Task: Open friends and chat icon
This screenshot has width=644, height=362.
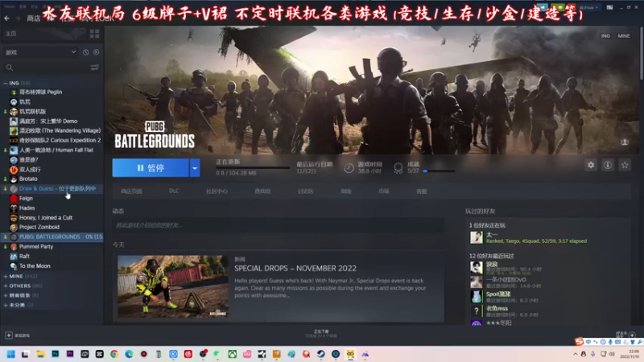Action: pyautogui.click(x=632, y=335)
